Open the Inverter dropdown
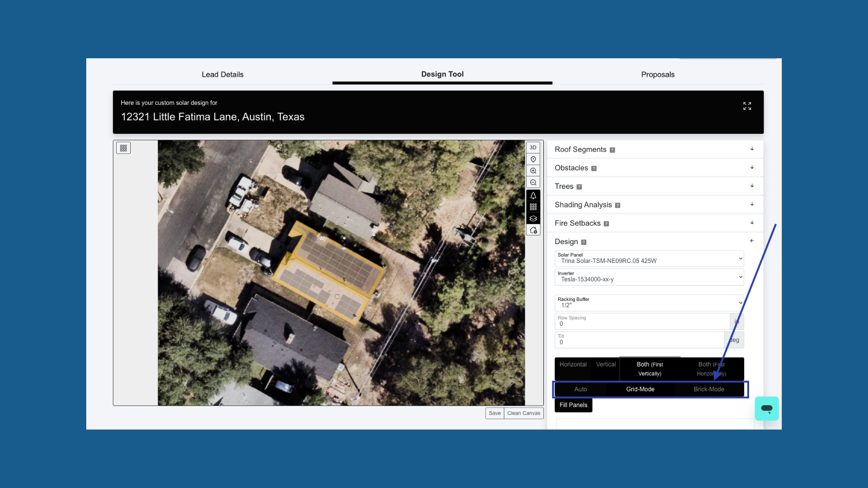This screenshot has width=868, height=488. [649, 277]
